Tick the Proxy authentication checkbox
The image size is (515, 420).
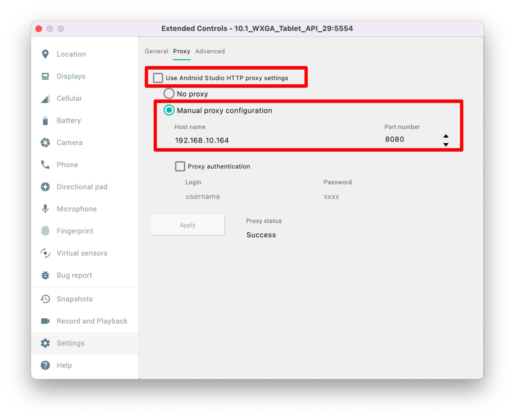(180, 166)
